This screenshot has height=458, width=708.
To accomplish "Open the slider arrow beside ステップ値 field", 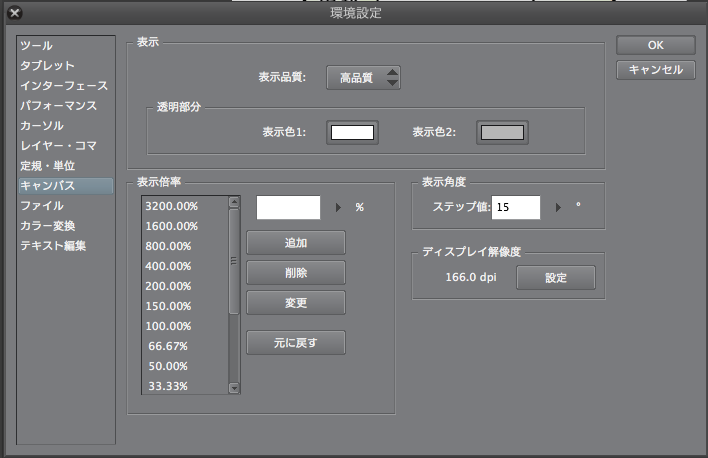I will [558, 207].
